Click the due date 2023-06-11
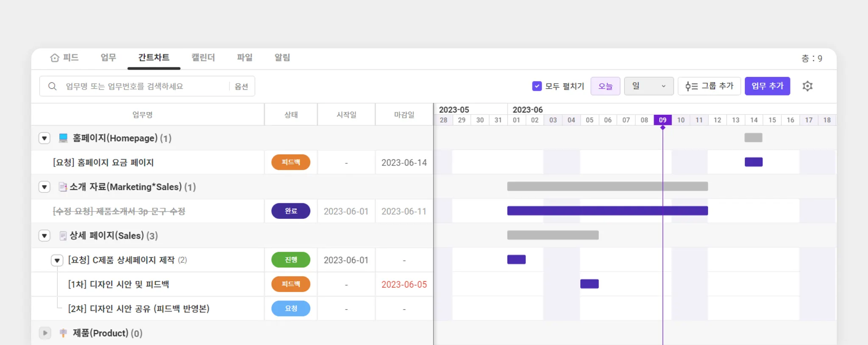Image resolution: width=868 pixels, height=345 pixels. pos(404,211)
